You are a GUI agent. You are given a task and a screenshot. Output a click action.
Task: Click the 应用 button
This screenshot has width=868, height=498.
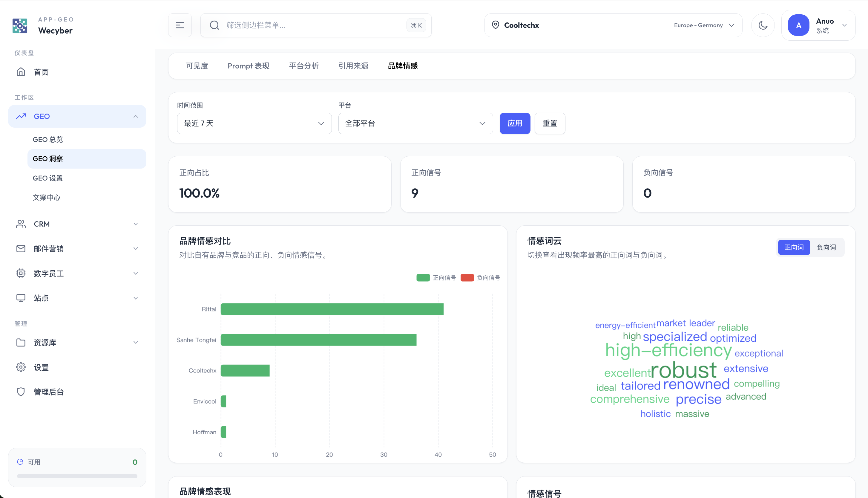click(515, 123)
